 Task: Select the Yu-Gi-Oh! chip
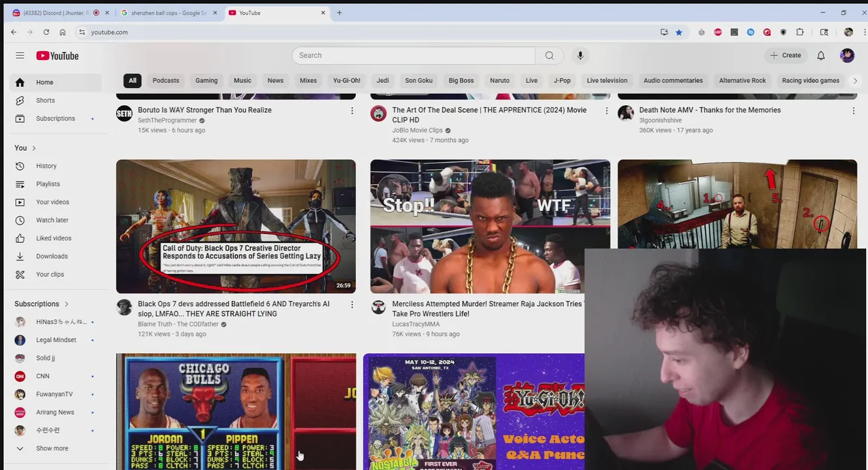(347, 81)
